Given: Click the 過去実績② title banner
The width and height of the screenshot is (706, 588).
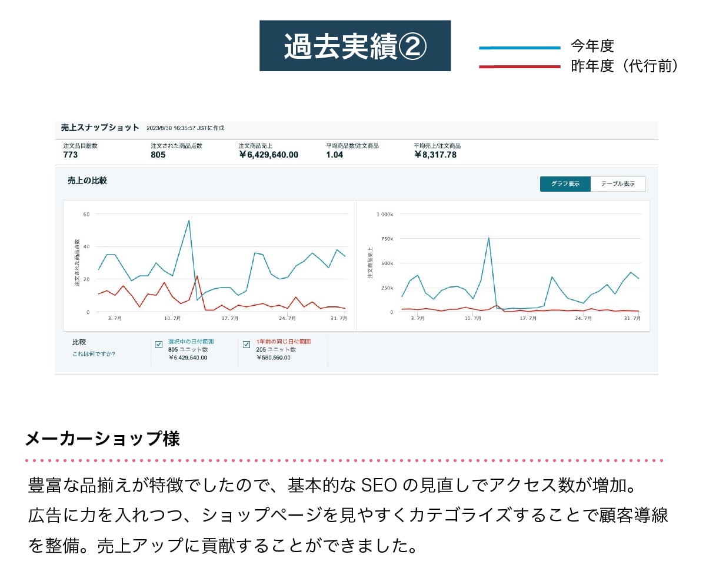Looking at the screenshot, I should 355,46.
